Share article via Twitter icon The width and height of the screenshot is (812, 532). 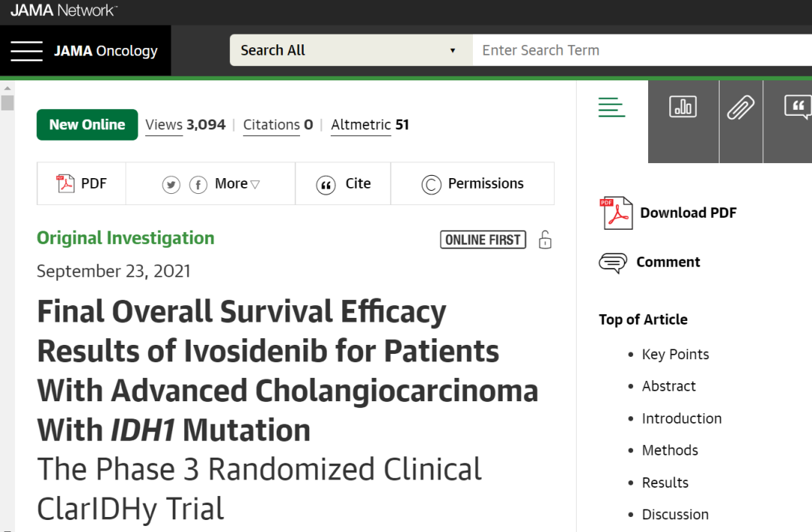[171, 184]
